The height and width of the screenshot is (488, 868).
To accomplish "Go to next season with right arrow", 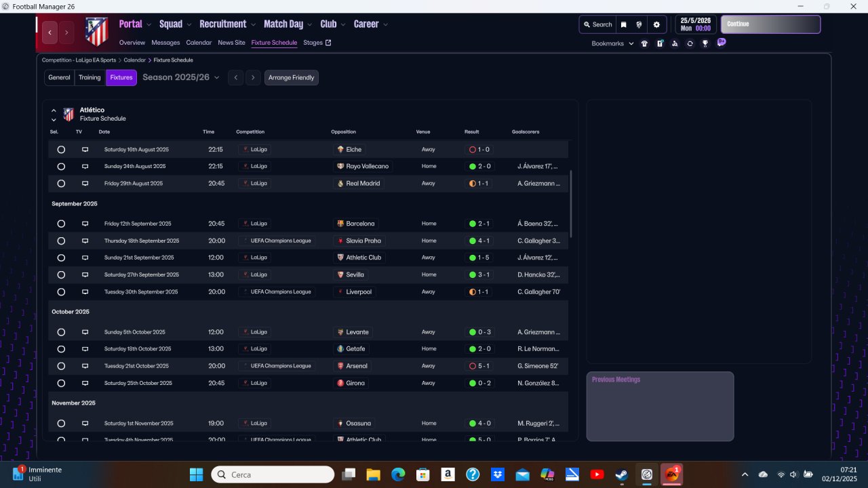I will point(253,77).
